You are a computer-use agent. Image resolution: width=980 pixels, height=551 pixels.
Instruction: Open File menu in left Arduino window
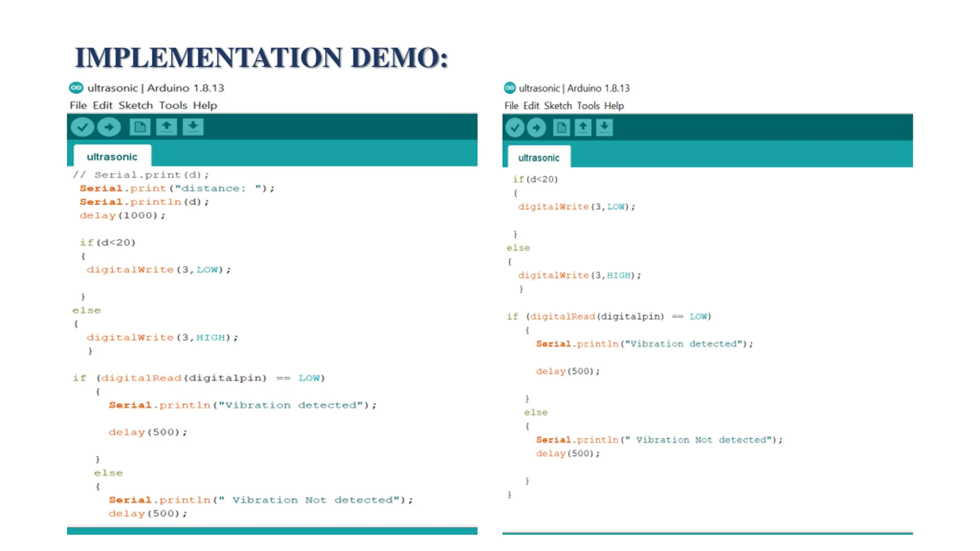pos(78,105)
